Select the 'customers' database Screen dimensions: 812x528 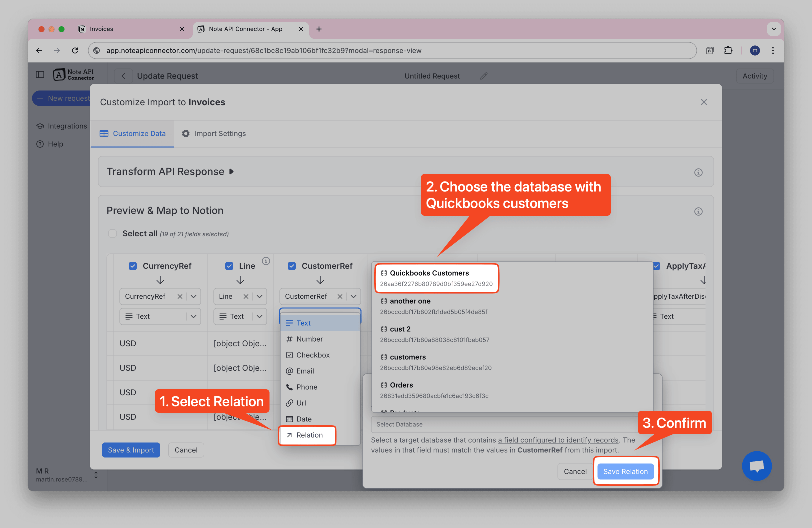click(512, 362)
